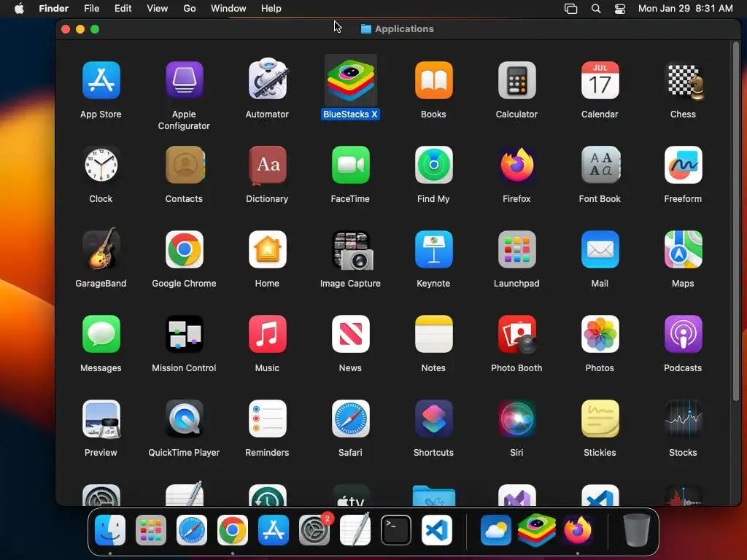
Task: Click the Applications window vertical scrollbar
Action: [x=735, y=222]
